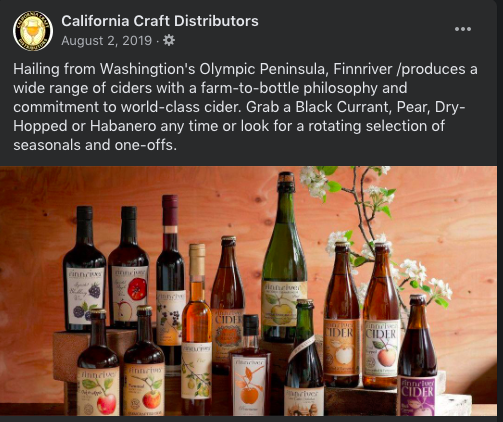Click the amber bottle with the white apple label
Image resolution: width=503 pixels, height=422 pixels.
(x=342, y=314)
